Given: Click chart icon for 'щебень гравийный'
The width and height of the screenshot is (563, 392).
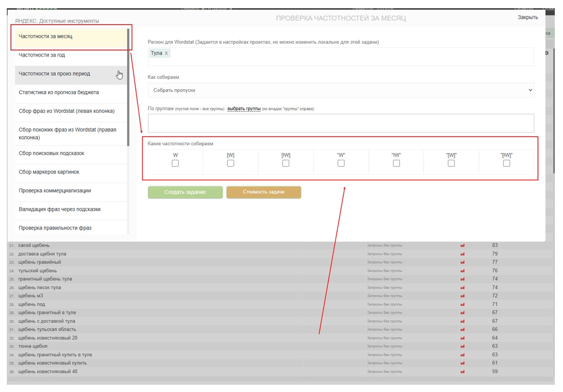Looking at the screenshot, I should 462,262.
